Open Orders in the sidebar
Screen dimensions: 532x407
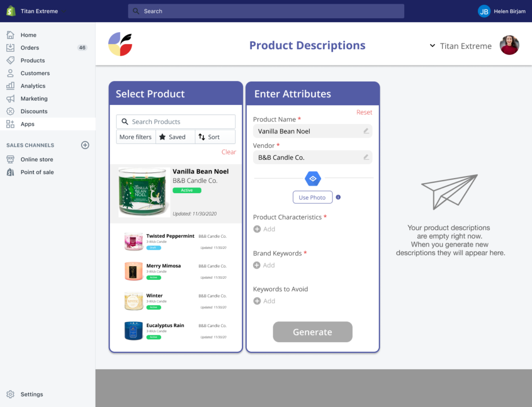[30, 48]
